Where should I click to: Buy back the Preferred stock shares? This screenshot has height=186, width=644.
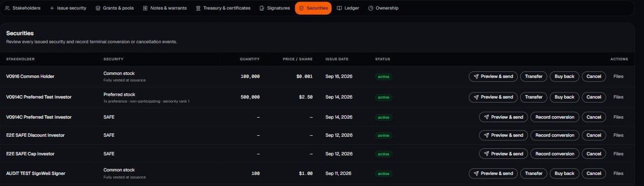(x=565, y=97)
